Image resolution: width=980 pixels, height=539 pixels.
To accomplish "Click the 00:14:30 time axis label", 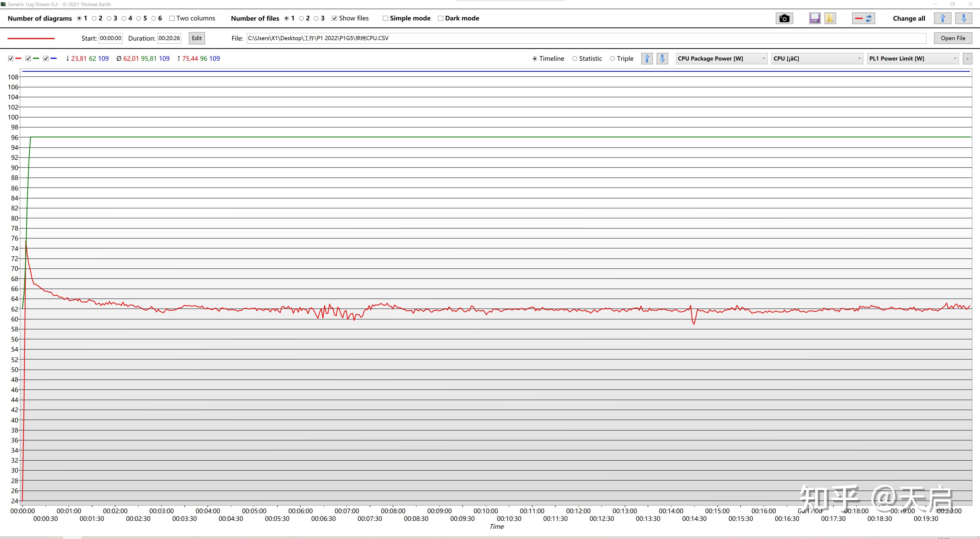I will click(694, 518).
